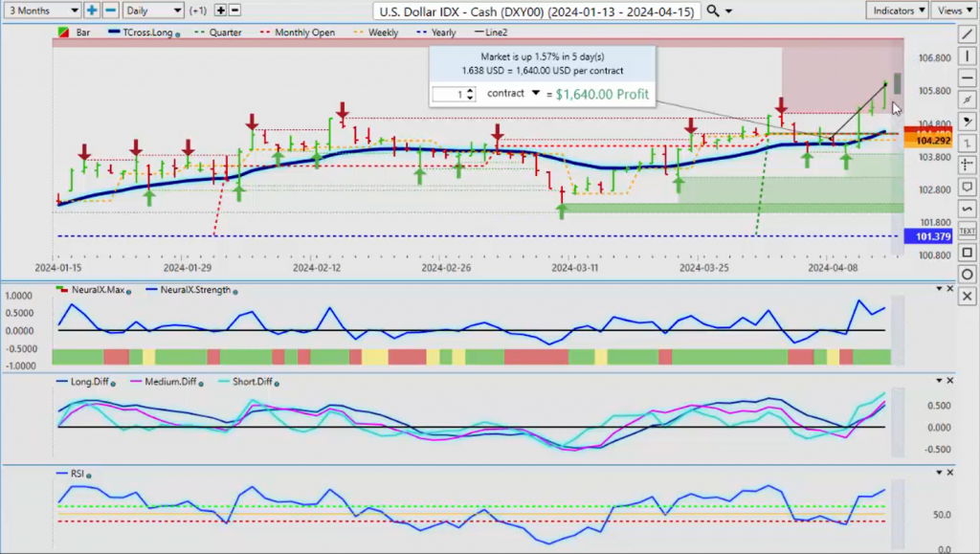Select the diagonal trend line drawing tool
Viewport: 980px width, 554px height.
coord(967,34)
